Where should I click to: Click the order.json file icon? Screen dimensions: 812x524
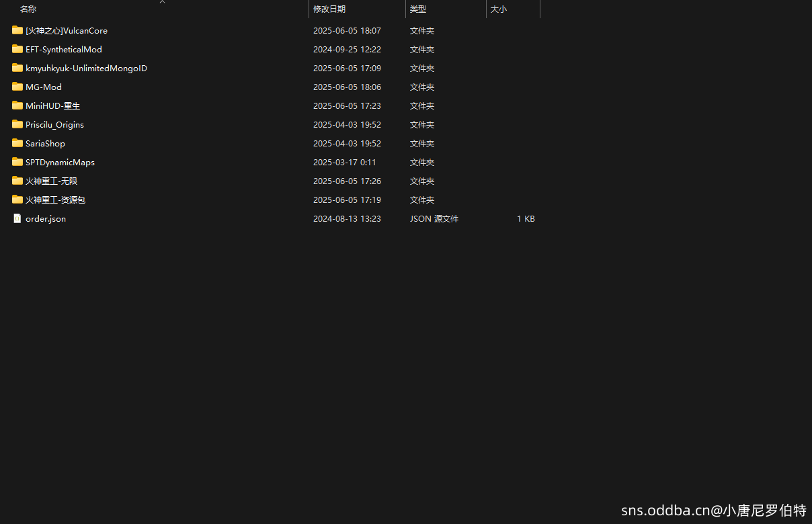point(17,218)
